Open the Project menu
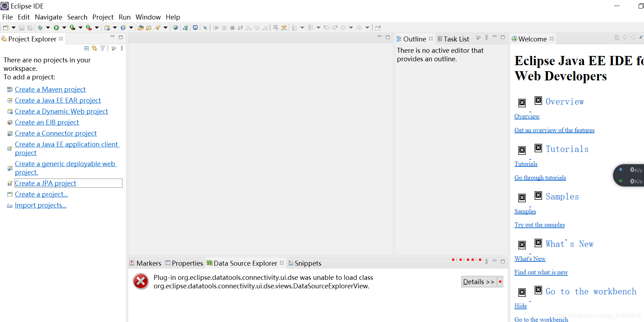The image size is (644, 322). click(x=103, y=17)
